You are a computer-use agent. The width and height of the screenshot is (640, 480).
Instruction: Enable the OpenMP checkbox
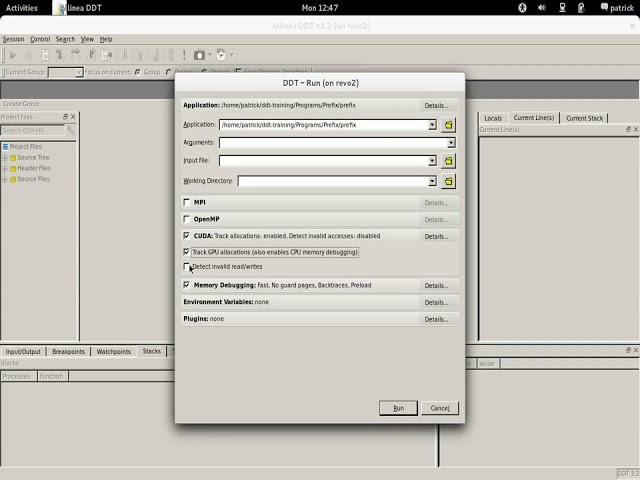(187, 219)
